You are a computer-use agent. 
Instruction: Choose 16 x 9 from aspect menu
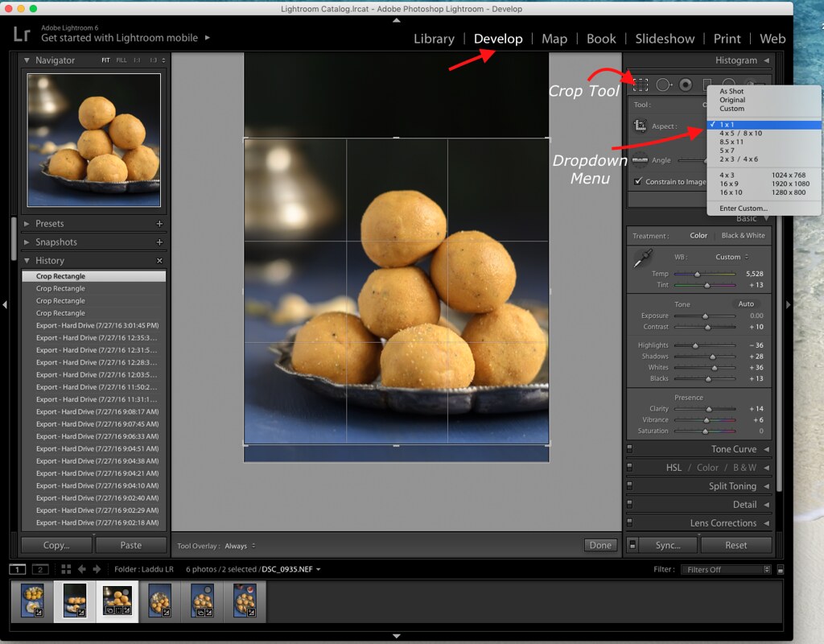(x=730, y=184)
